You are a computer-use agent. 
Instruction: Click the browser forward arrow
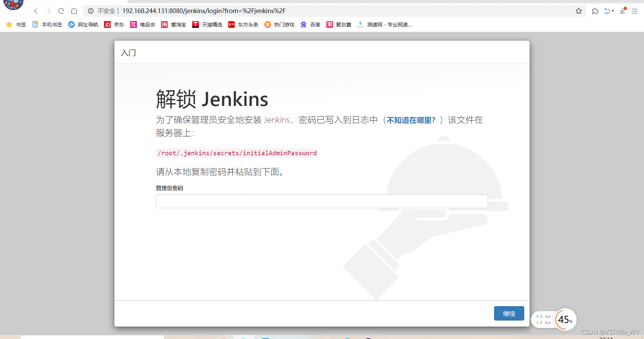point(49,11)
